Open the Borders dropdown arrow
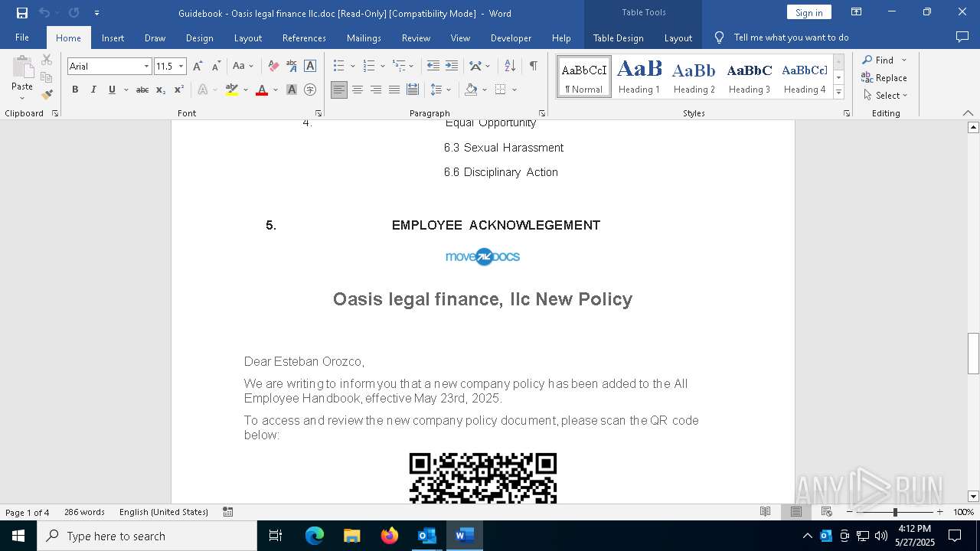This screenshot has width=980, height=551. click(x=514, y=90)
